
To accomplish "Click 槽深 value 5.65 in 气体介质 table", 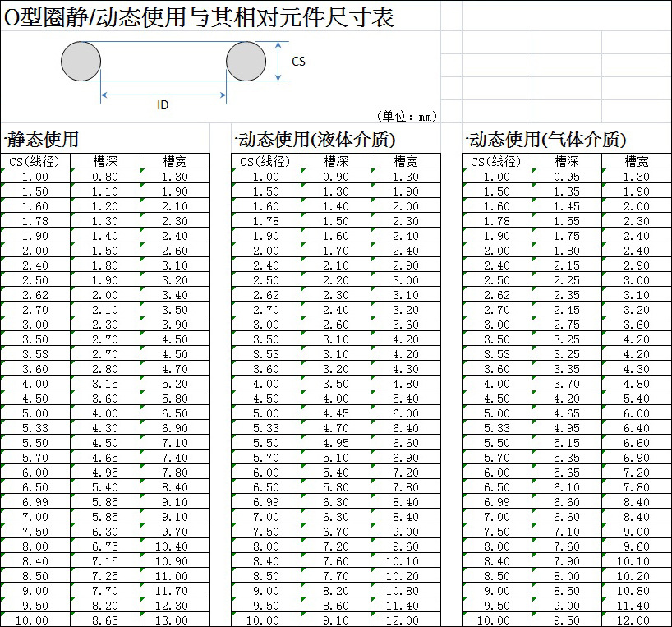I will tap(567, 473).
